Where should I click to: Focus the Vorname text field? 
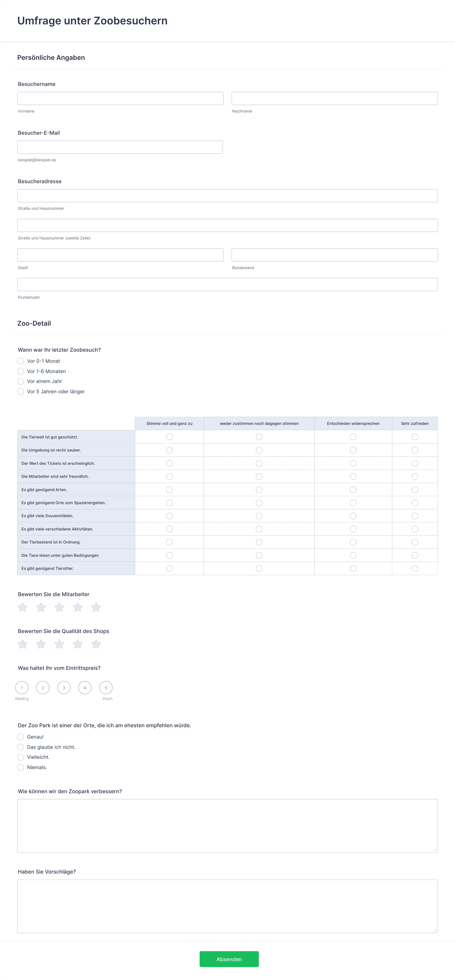(x=120, y=99)
